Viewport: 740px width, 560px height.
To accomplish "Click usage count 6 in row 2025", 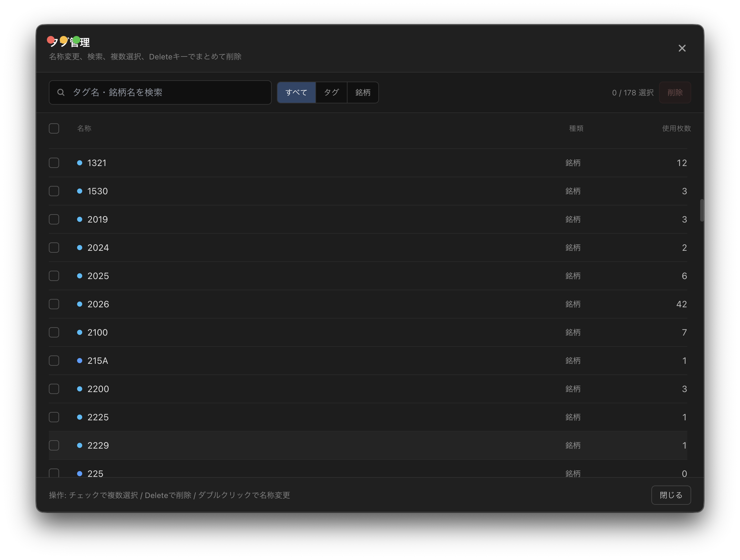I will pyautogui.click(x=684, y=276).
